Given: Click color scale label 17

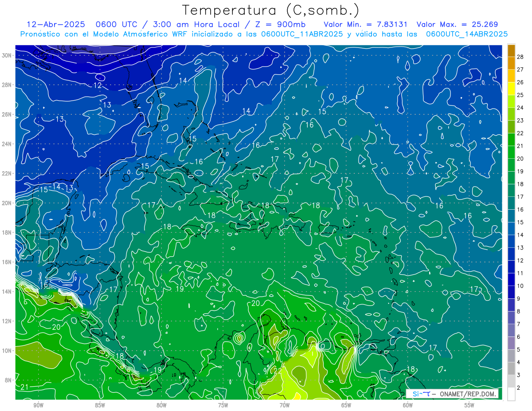Looking at the screenshot, I should coord(520,197).
